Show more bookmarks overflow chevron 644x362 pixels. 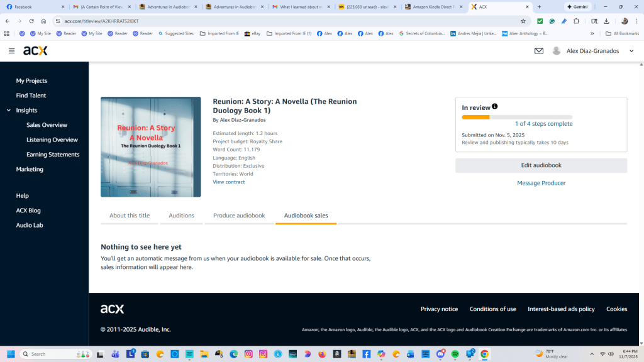tap(592, 33)
